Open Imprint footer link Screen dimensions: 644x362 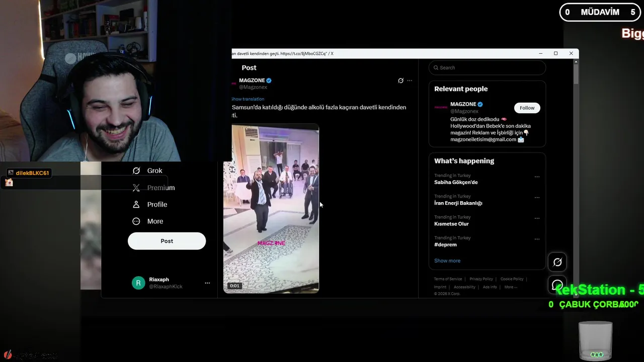(440, 287)
